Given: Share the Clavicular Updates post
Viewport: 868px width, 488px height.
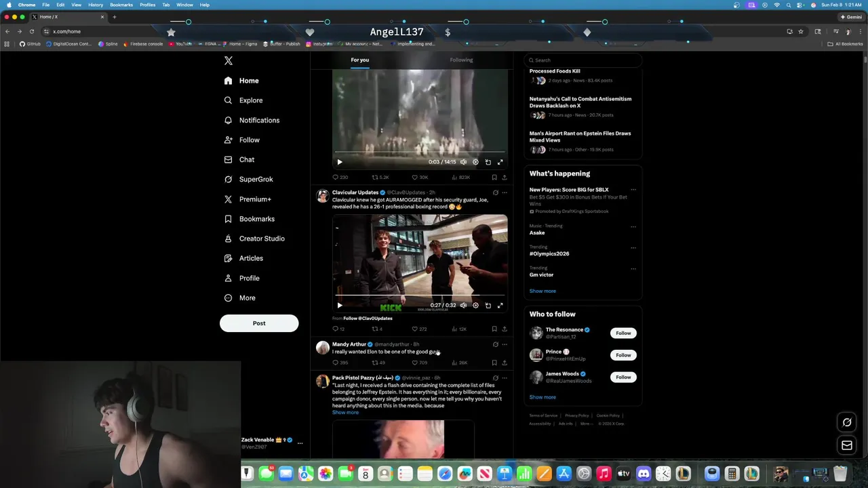Looking at the screenshot, I should (504, 329).
